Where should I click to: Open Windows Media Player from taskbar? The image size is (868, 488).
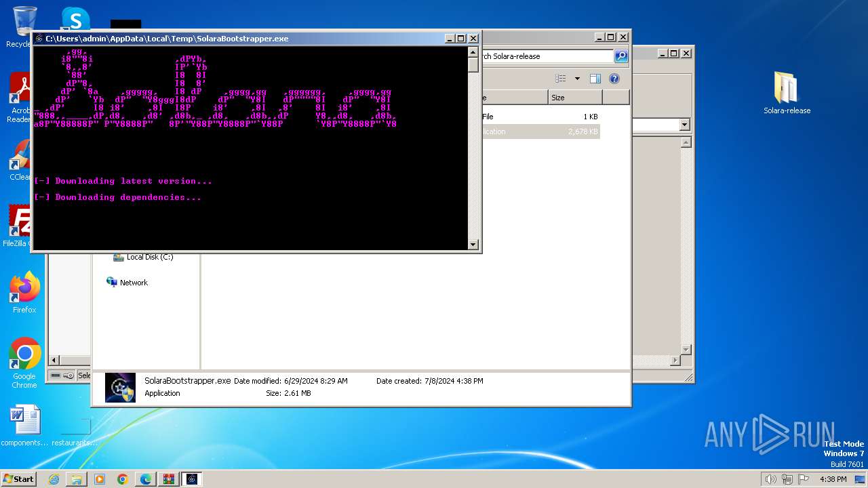click(100, 479)
